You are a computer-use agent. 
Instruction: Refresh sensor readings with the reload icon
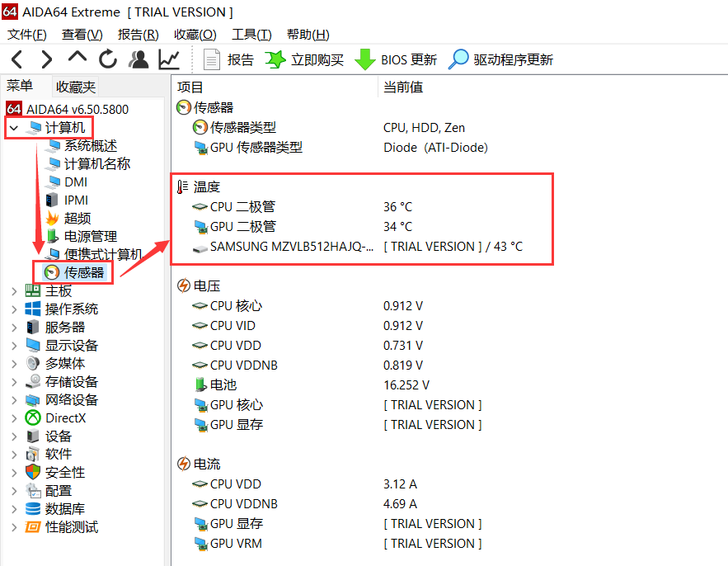pyautogui.click(x=107, y=59)
